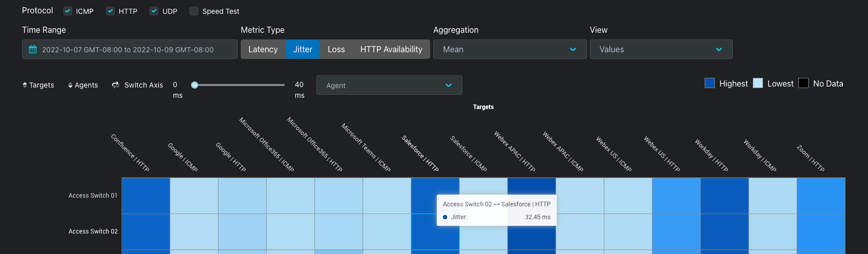Uncheck the ICMP protocol checkbox

pyautogui.click(x=68, y=11)
